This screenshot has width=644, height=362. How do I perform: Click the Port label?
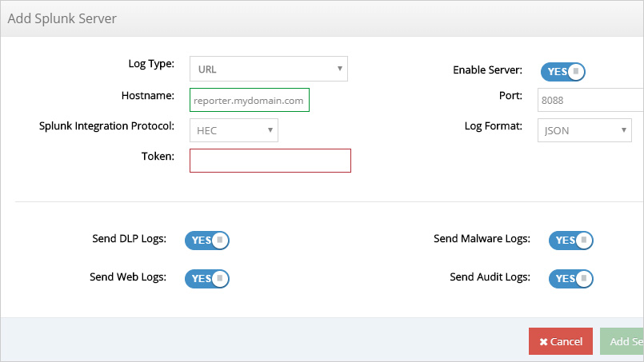pos(510,96)
